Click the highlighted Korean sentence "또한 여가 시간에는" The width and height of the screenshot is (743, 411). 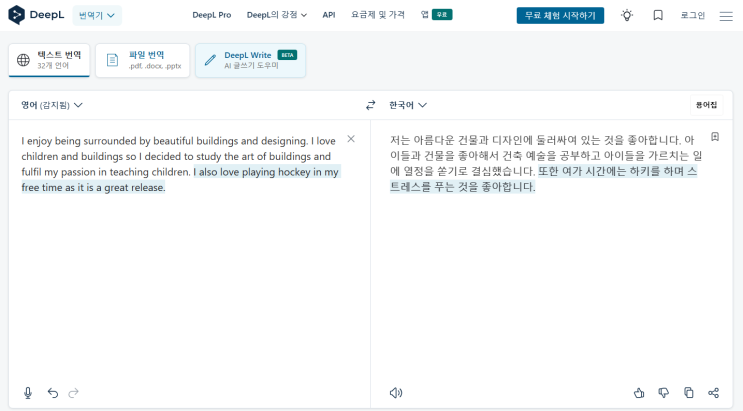[583, 171]
